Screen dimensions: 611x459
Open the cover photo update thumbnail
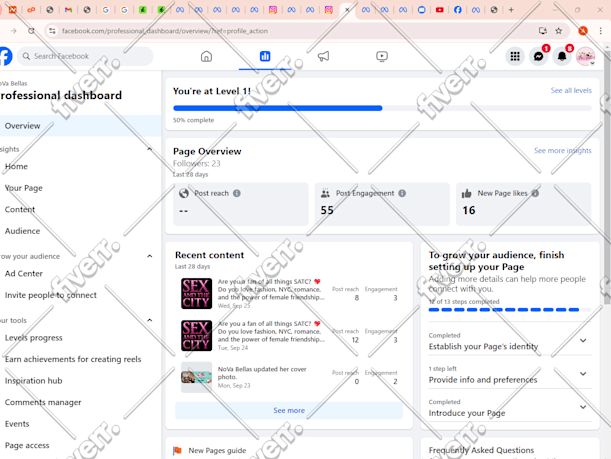196,377
